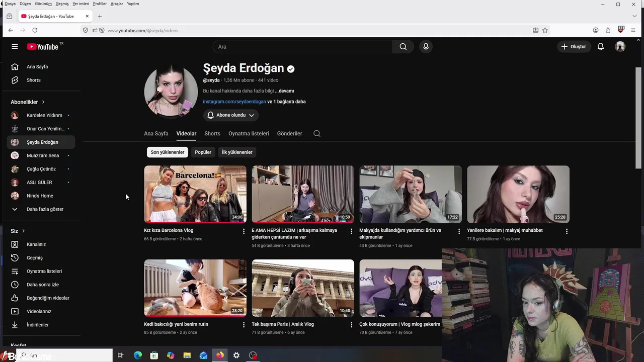Go to Ana Sayfa in sidebar
Image resolution: width=644 pixels, height=362 pixels.
point(41,67)
